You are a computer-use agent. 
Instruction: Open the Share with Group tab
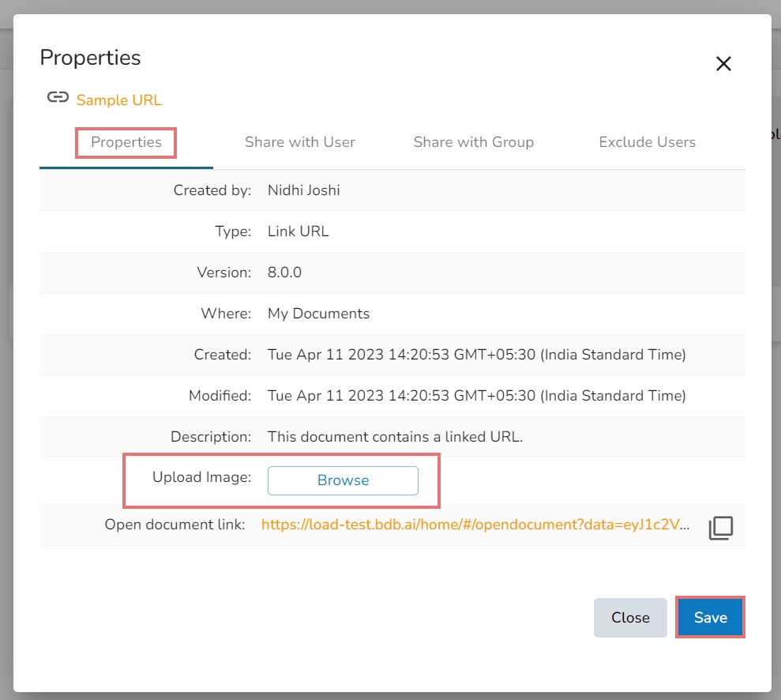473,143
